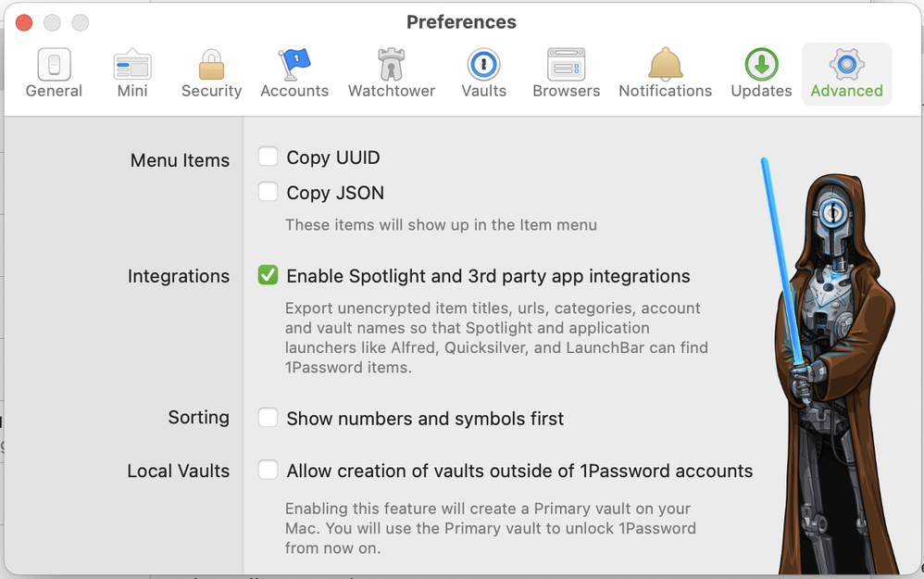Screen dimensions: 924x579
Task: Click the Advanced tab label
Action: (846, 91)
